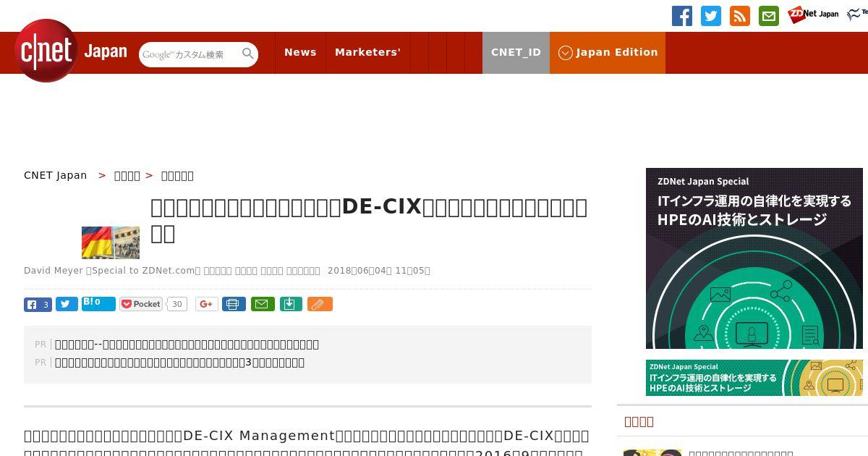Click the orange clip icon
The image size is (868, 456).
320,304
